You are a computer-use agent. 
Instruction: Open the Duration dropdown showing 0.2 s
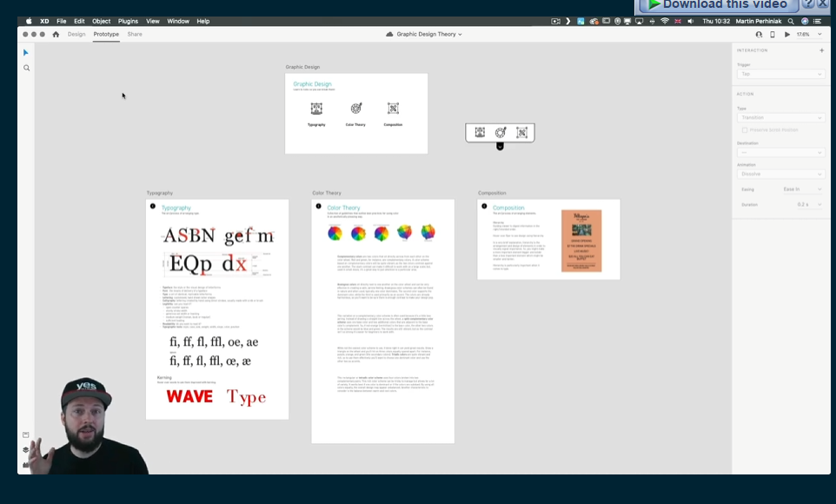coord(809,205)
